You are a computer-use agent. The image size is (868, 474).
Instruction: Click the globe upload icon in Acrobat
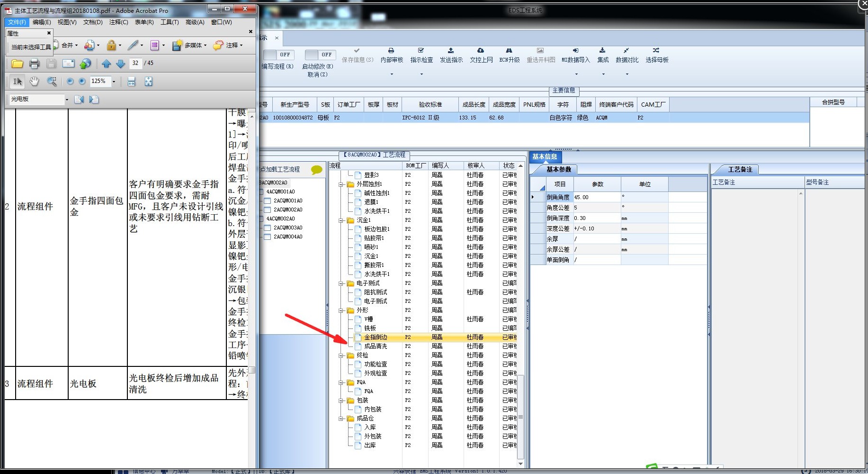tap(85, 64)
